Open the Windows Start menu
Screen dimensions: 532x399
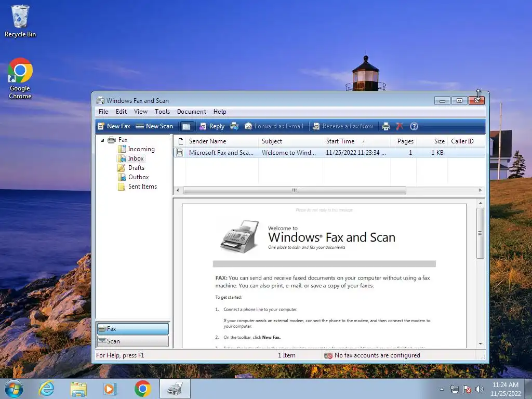pos(14,389)
